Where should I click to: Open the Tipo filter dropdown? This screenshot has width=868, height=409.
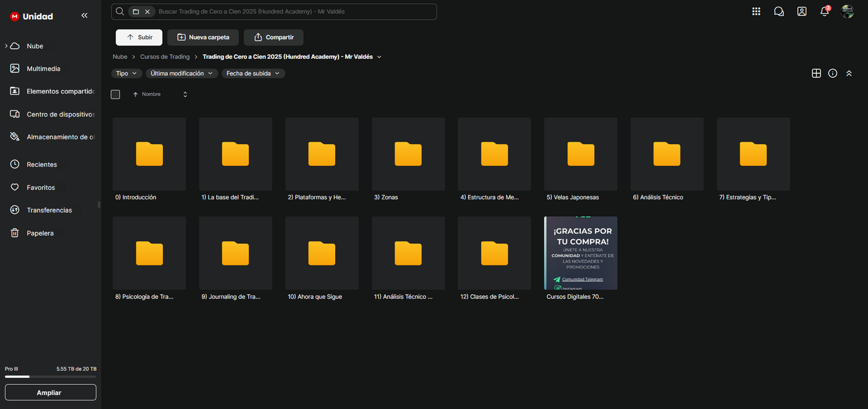coord(126,73)
